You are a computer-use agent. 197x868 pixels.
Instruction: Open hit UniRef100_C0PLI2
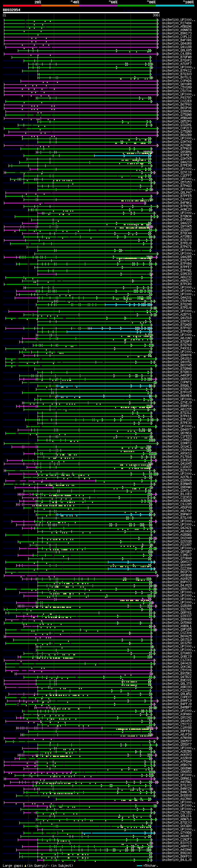(x=177, y=37)
